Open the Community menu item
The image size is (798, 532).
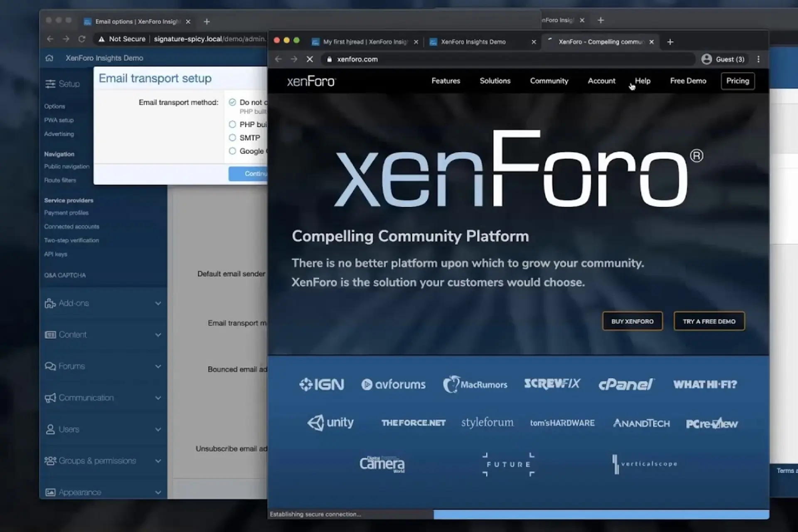click(x=549, y=81)
